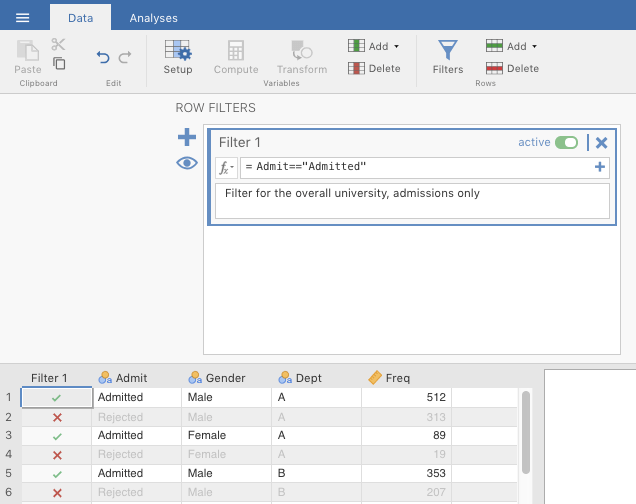Toggle filtered rows visibility eye icon
636x504 pixels.
pos(187,163)
